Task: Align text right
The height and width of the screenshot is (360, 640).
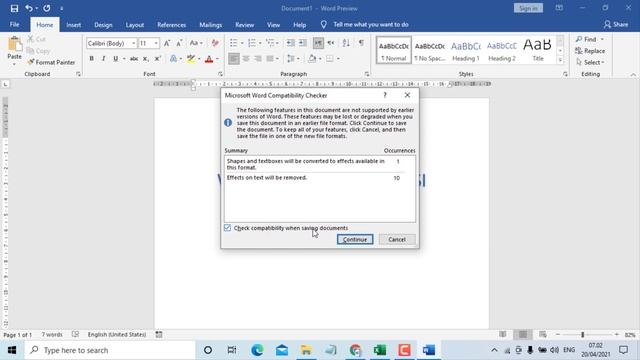Action: (x=258, y=59)
